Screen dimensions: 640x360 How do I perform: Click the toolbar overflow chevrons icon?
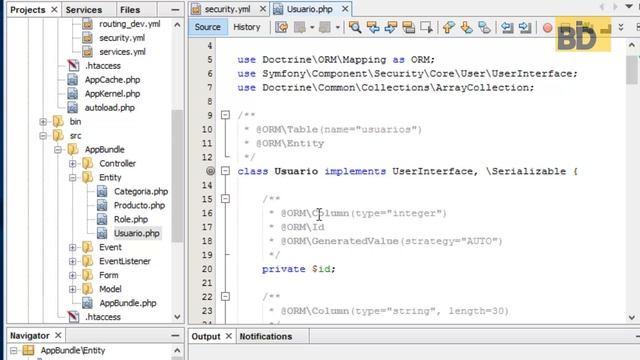[621, 27]
